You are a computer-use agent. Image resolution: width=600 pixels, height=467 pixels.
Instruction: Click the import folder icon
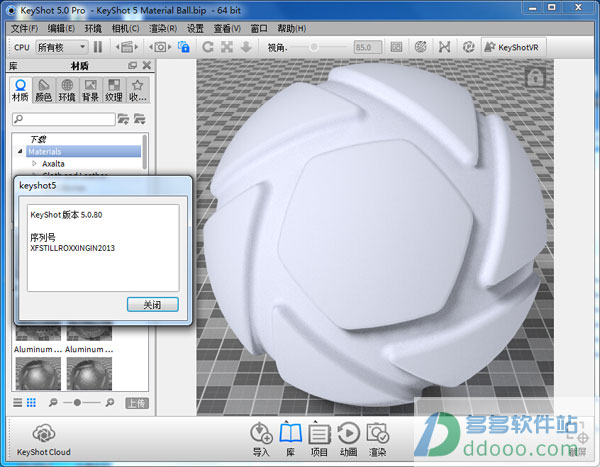tap(123, 119)
